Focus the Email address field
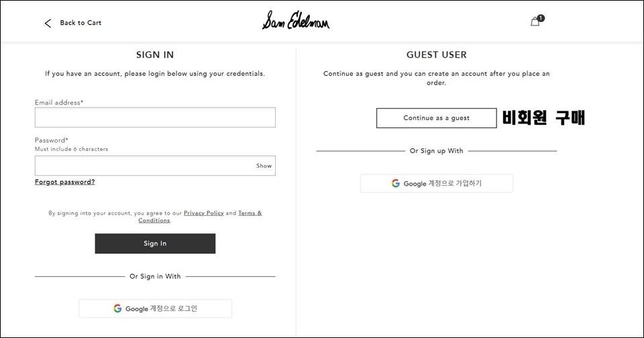 (x=155, y=117)
